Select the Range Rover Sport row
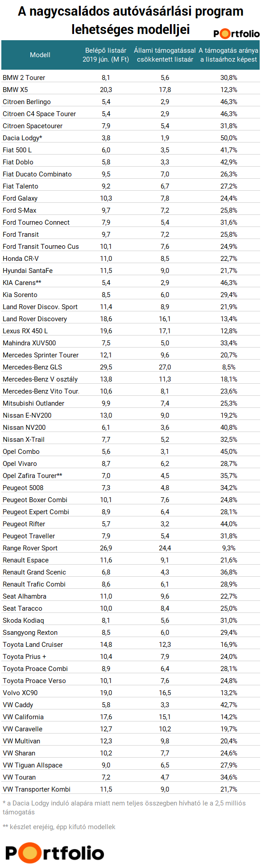Viewport: 265px width, 868px height. tap(131, 548)
